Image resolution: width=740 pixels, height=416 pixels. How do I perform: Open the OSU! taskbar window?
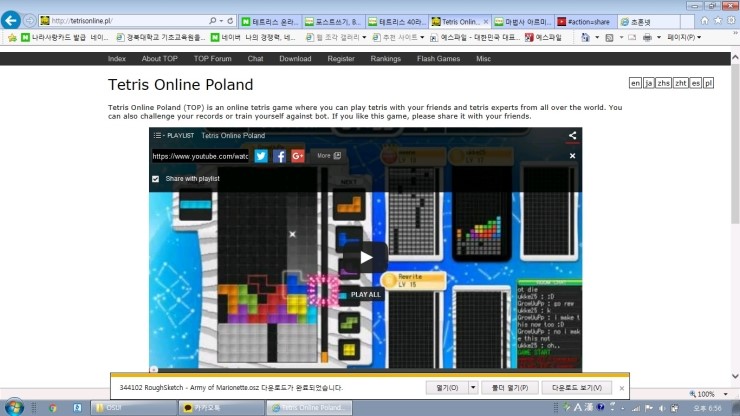click(x=134, y=408)
